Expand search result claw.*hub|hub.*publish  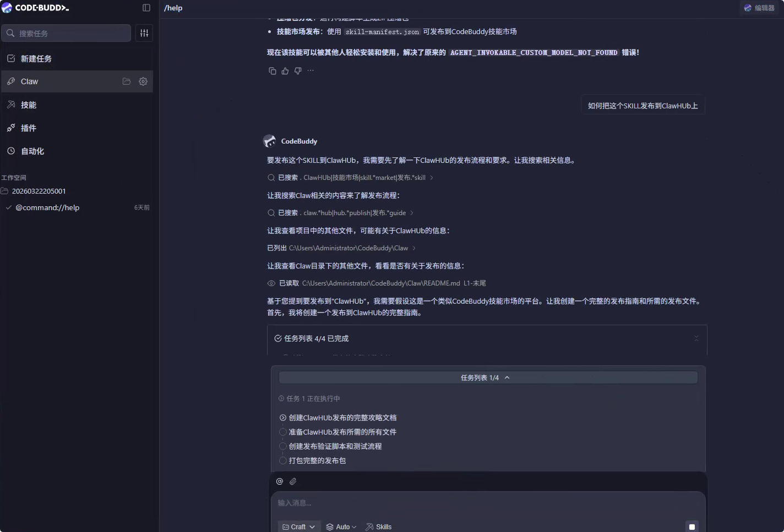coord(340,213)
